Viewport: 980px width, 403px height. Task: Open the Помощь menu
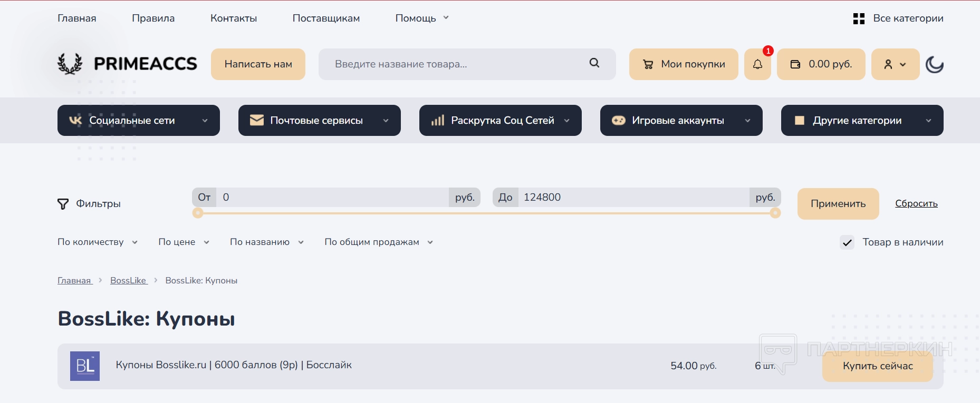pos(421,18)
